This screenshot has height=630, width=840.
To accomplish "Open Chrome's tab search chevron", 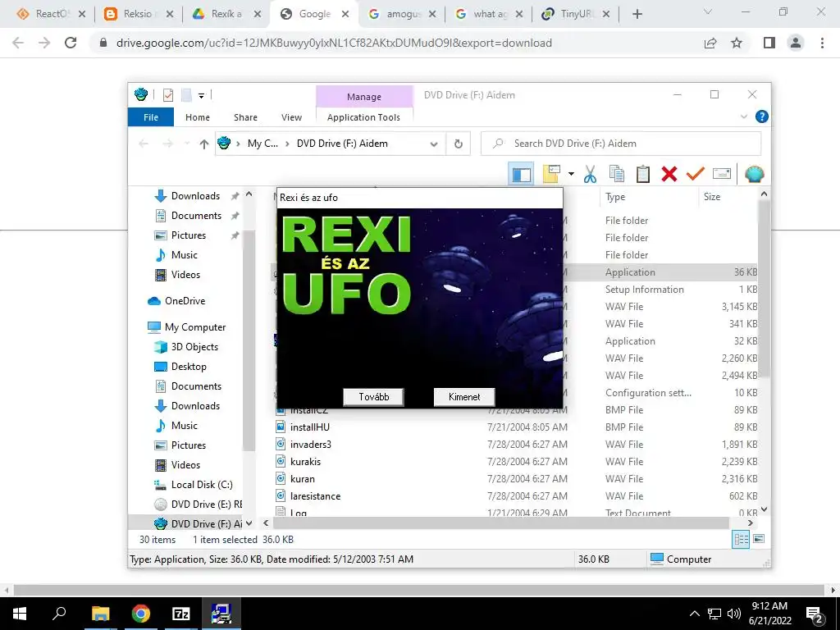I will coord(708,11).
